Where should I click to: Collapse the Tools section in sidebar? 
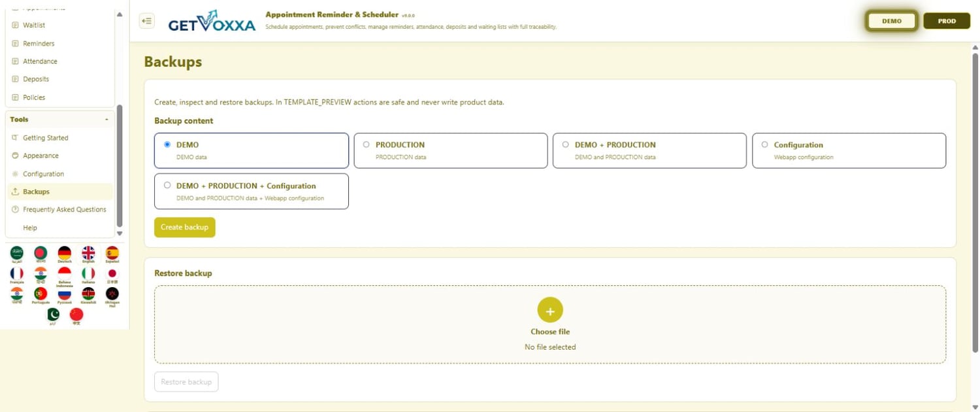(106, 120)
